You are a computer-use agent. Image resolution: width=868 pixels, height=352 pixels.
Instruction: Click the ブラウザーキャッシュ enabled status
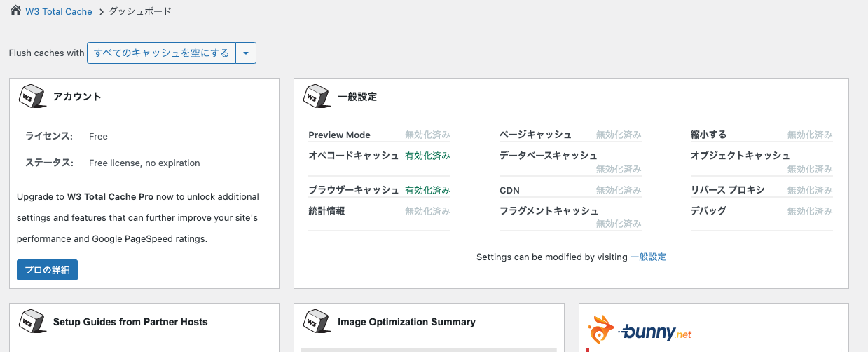coord(427,190)
